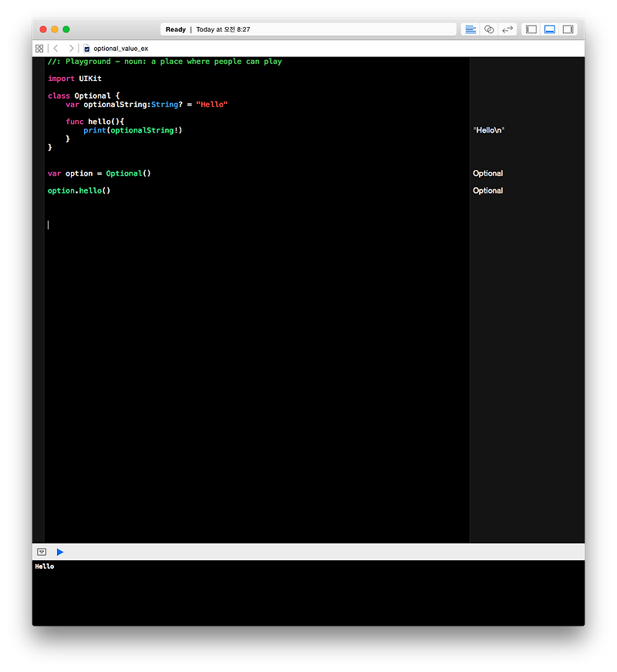Open the related items grid icon

[39, 48]
